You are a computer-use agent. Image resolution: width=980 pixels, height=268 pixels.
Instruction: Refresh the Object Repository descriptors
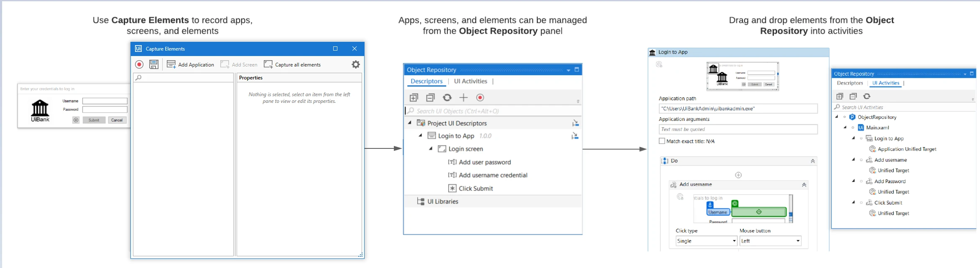pos(447,97)
